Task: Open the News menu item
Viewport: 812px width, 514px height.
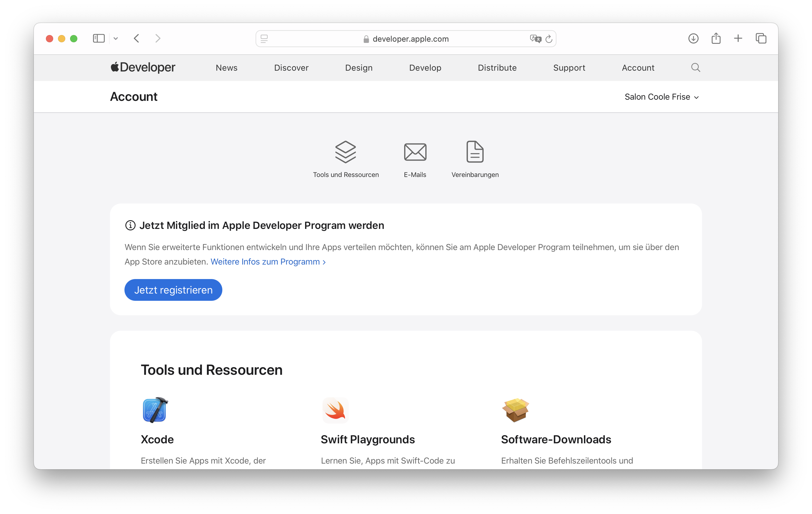Action: [227, 68]
